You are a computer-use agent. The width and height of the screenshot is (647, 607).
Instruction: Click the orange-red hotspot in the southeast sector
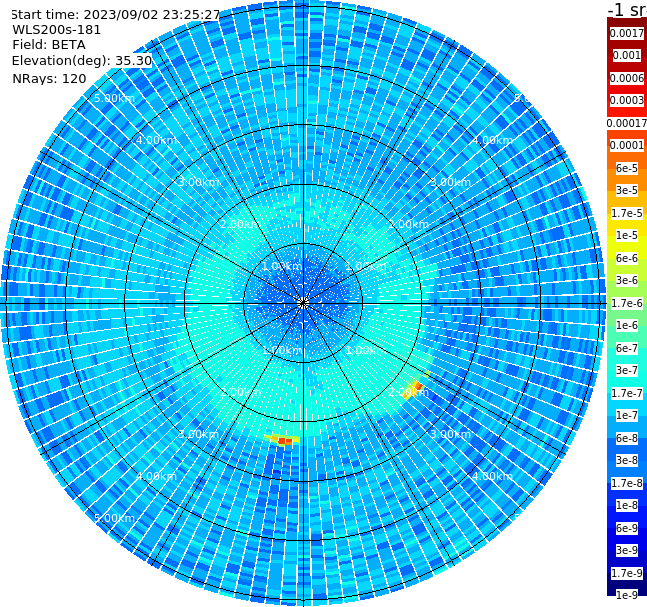418,386
